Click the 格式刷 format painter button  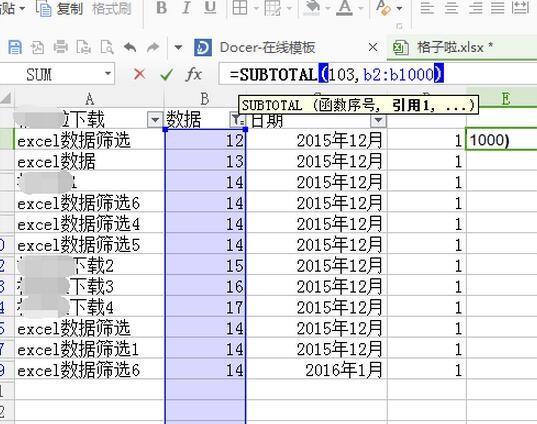pyautogui.click(x=112, y=8)
